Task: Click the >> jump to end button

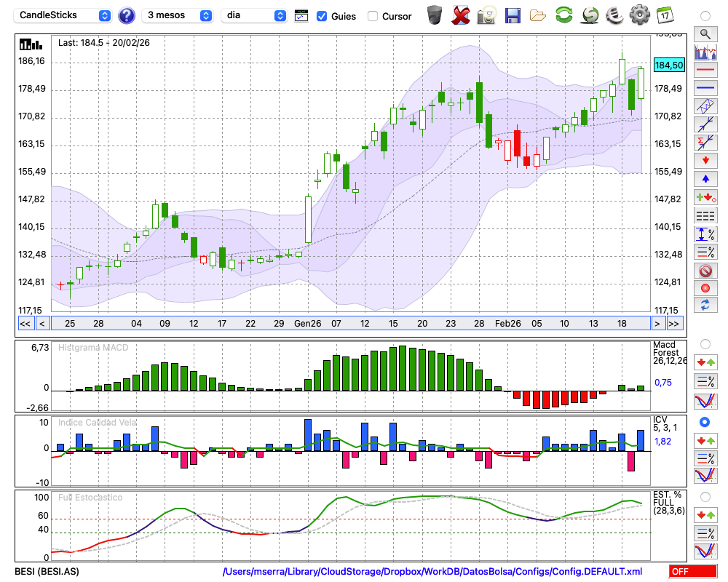Action: point(674,324)
